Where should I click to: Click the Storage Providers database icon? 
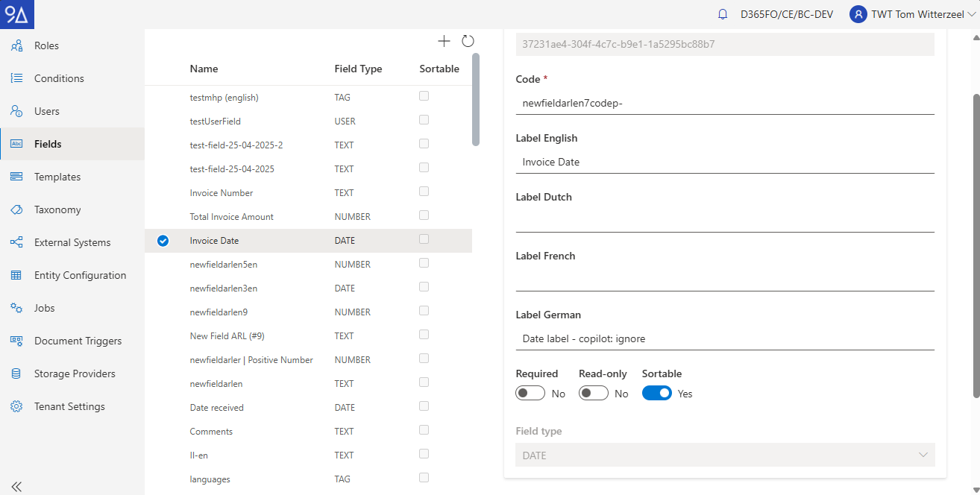tap(16, 373)
